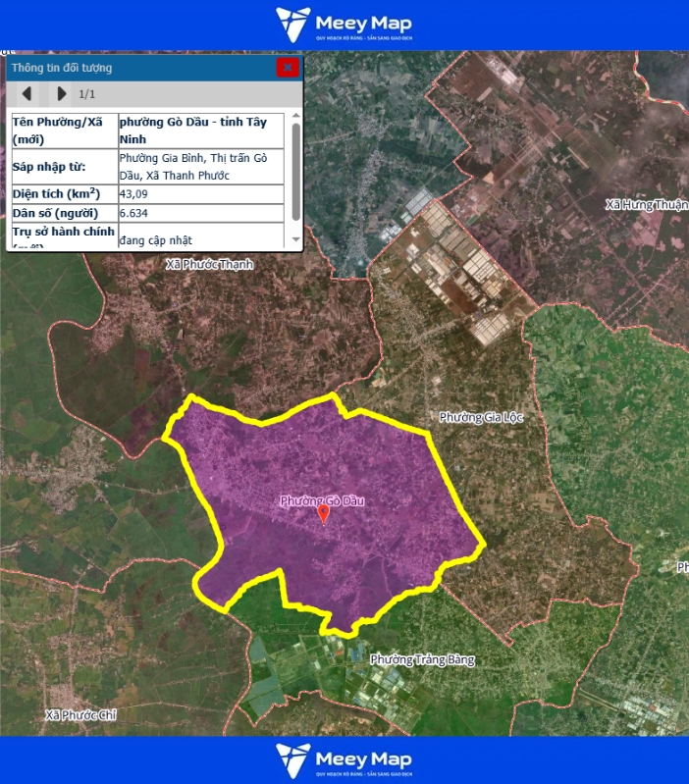Click the Phường Gò Dầu label on map

(322, 500)
